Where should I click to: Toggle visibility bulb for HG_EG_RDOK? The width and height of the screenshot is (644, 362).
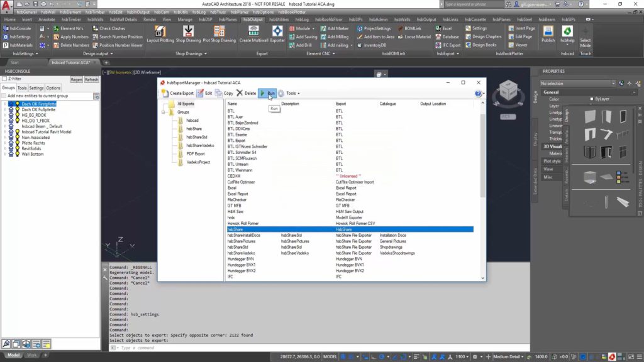point(18,116)
